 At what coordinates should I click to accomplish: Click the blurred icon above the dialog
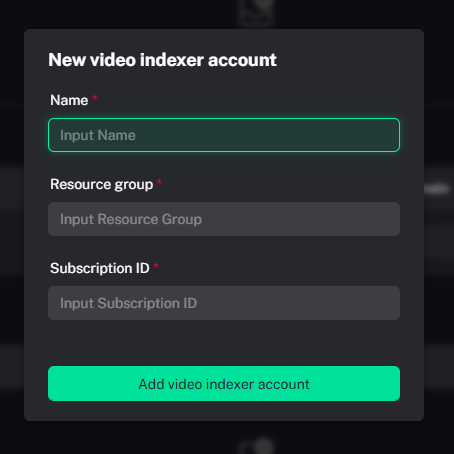(257, 13)
